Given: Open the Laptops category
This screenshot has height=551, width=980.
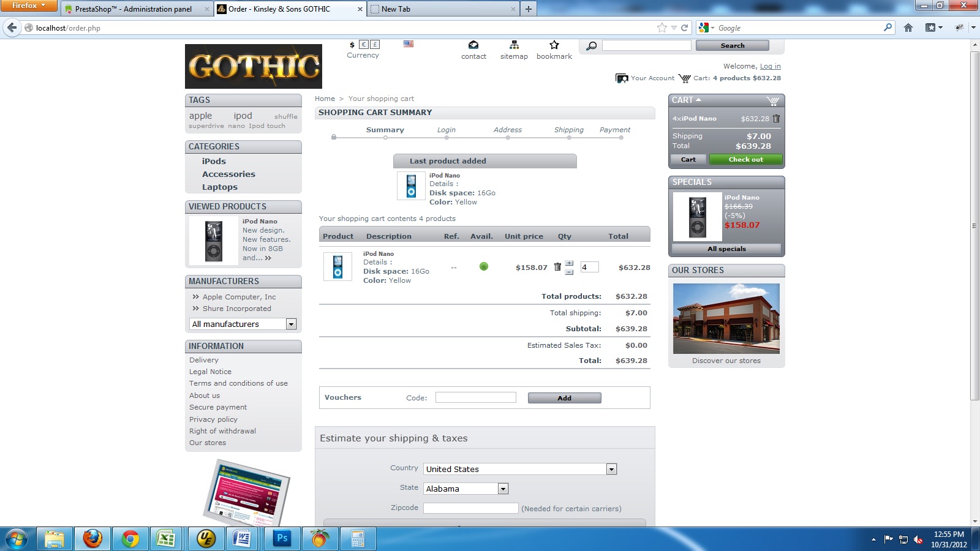Looking at the screenshot, I should click(220, 187).
